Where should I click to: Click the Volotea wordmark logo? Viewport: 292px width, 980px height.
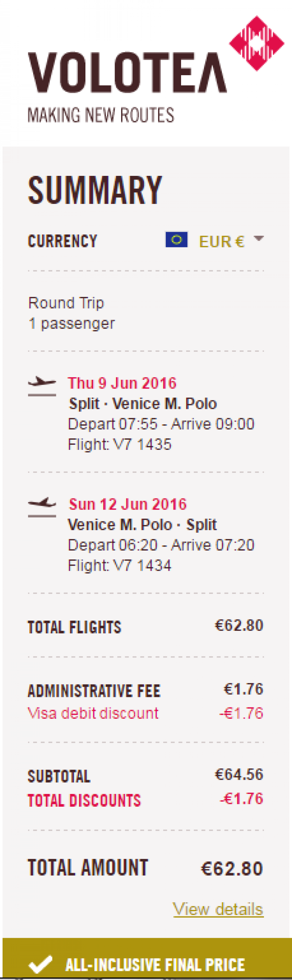(x=127, y=73)
